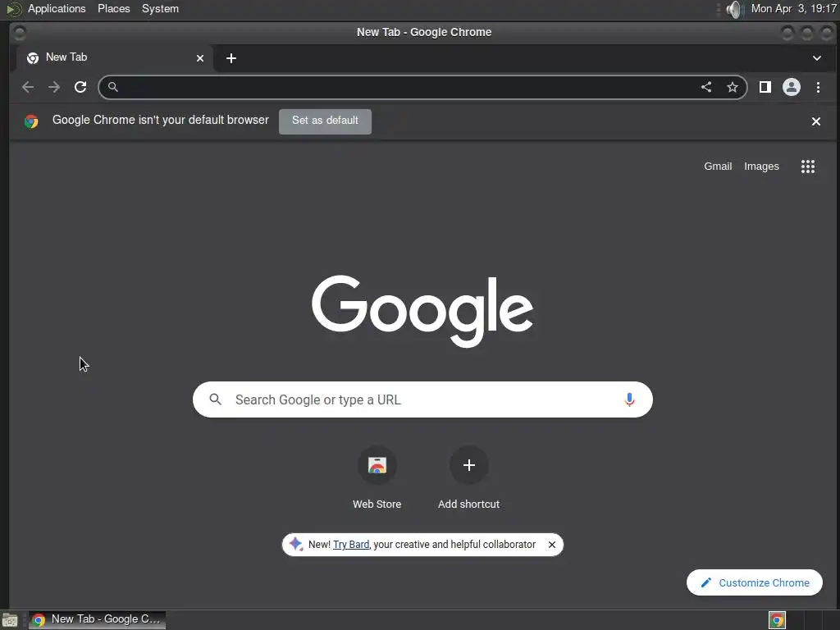
Task: Open the Google apps grid
Action: (x=808, y=167)
